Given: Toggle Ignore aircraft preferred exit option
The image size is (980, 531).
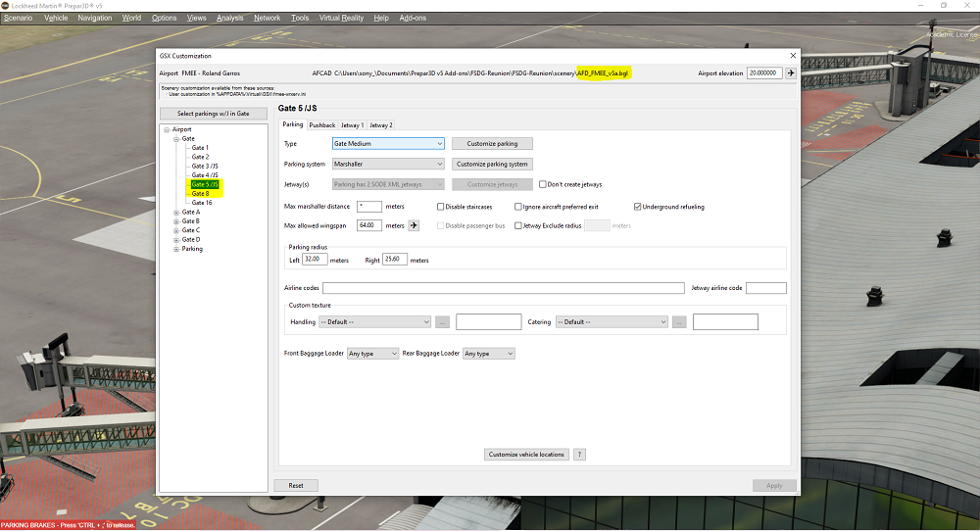Looking at the screenshot, I should click(x=518, y=207).
